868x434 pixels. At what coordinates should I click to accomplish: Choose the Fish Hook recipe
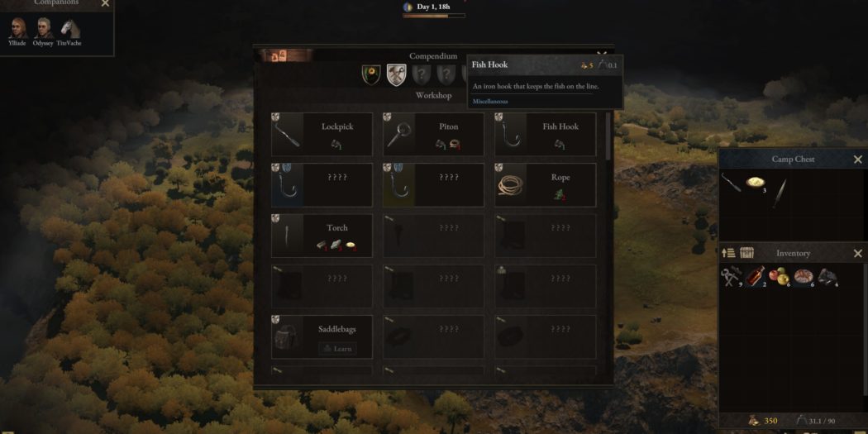(x=546, y=134)
